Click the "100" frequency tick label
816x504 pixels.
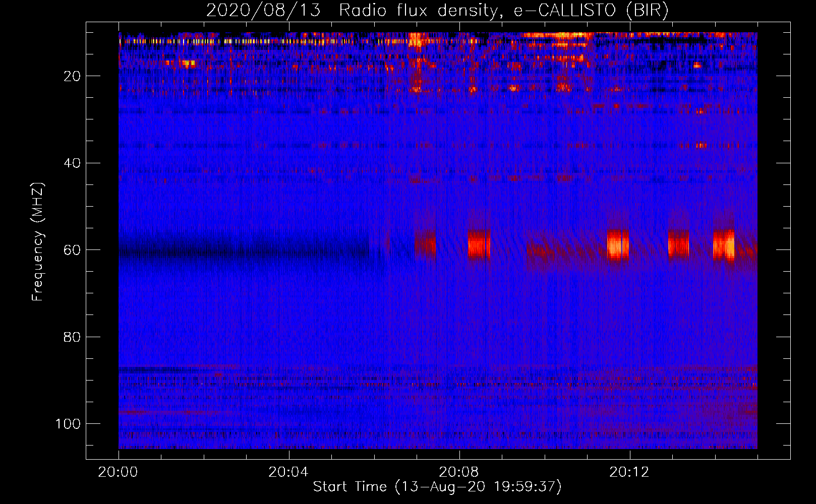click(x=68, y=424)
